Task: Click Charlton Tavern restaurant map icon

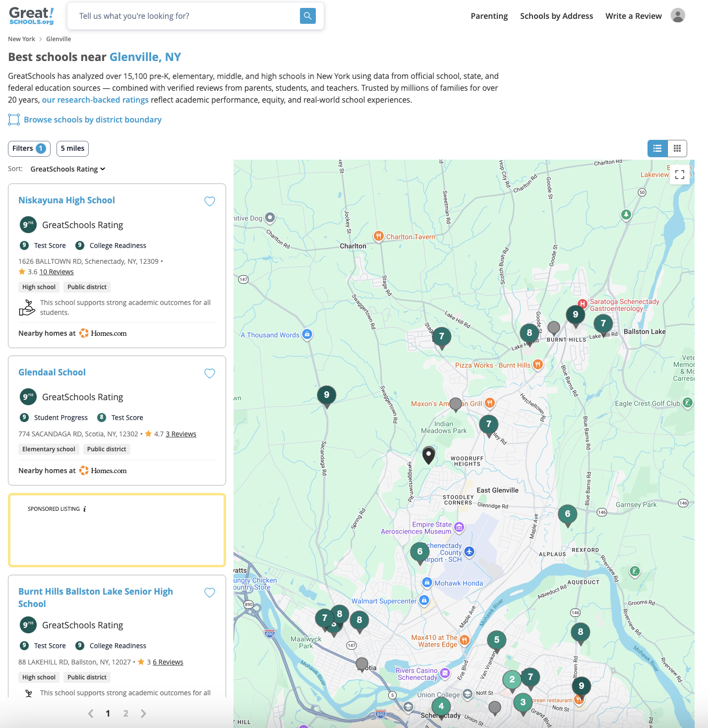Action: click(378, 237)
